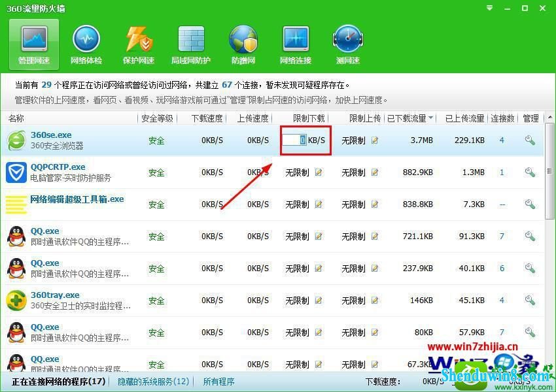Viewport: 556px width, 392px height.
Task: Select 无限制 upload limit text for 360se.exe
Action: (x=353, y=140)
